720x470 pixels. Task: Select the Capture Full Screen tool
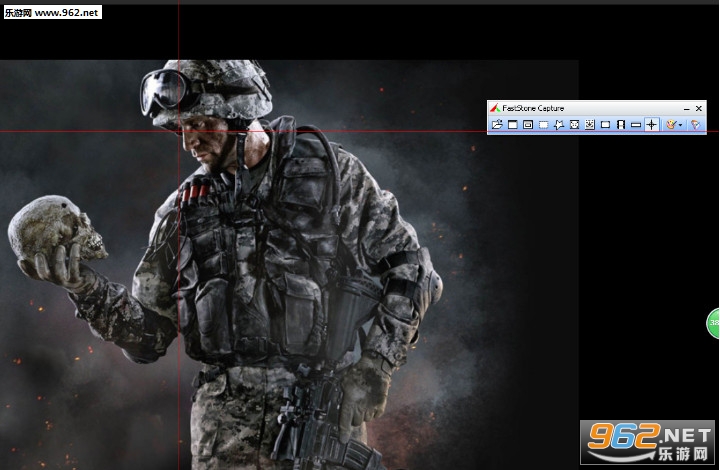tap(574, 124)
